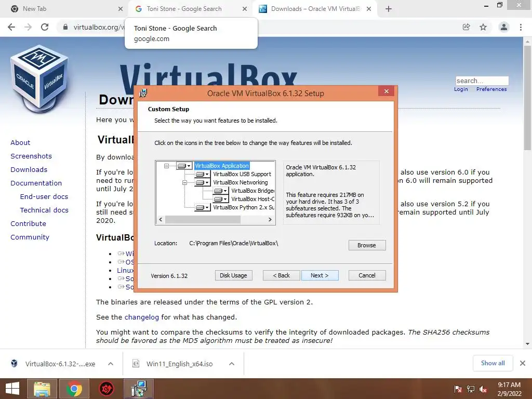Open Chrome from the taskbar
Screen dimensions: 532x399
(74, 389)
